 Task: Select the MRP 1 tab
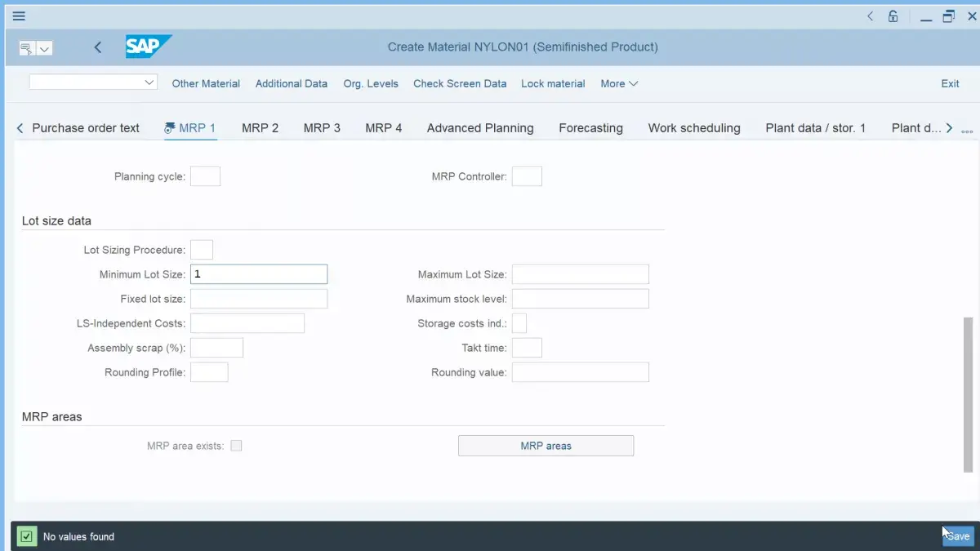[190, 128]
